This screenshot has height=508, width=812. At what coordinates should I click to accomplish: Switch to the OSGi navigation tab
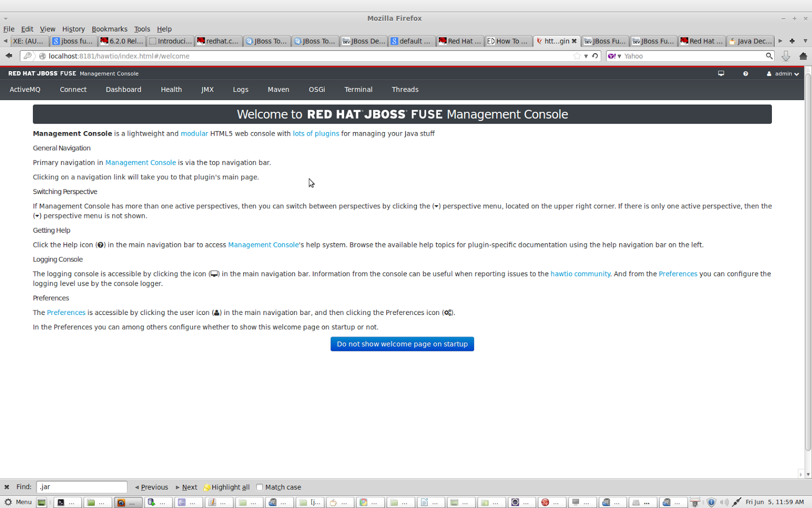coord(317,89)
